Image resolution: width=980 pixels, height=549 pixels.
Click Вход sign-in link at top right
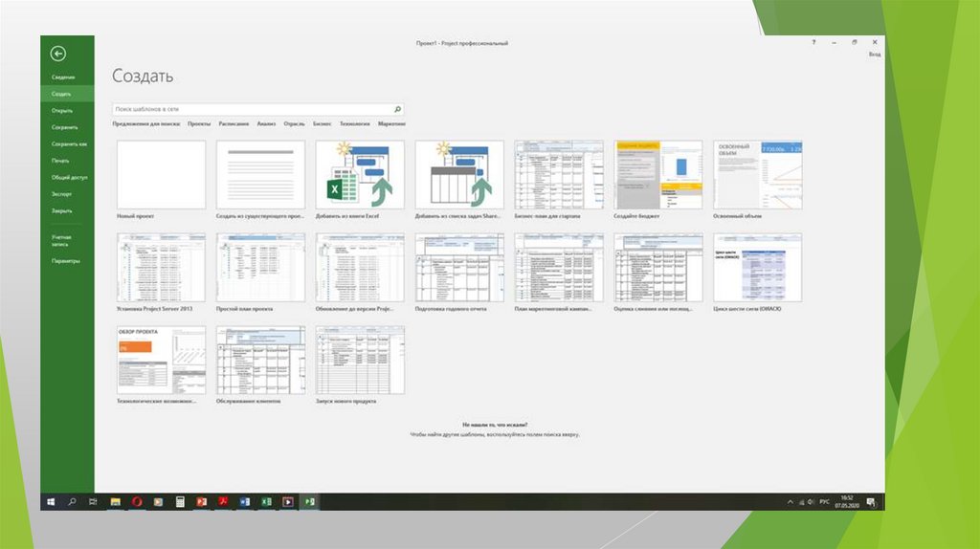pos(875,55)
